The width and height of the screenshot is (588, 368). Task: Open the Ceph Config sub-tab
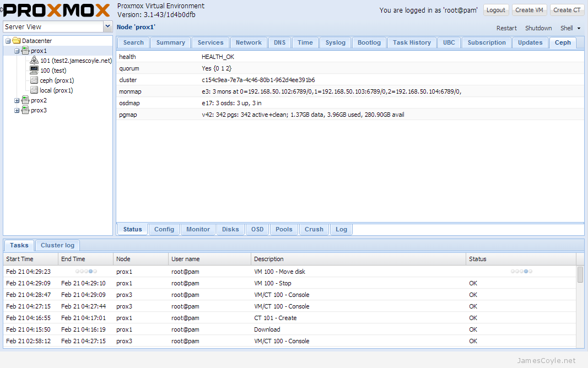coord(164,229)
